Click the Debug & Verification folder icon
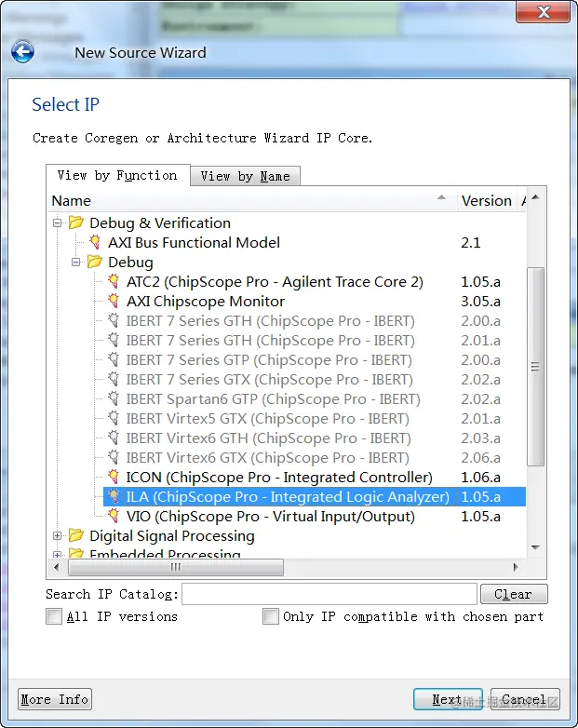Viewport: 578px width, 728px height. (x=76, y=222)
